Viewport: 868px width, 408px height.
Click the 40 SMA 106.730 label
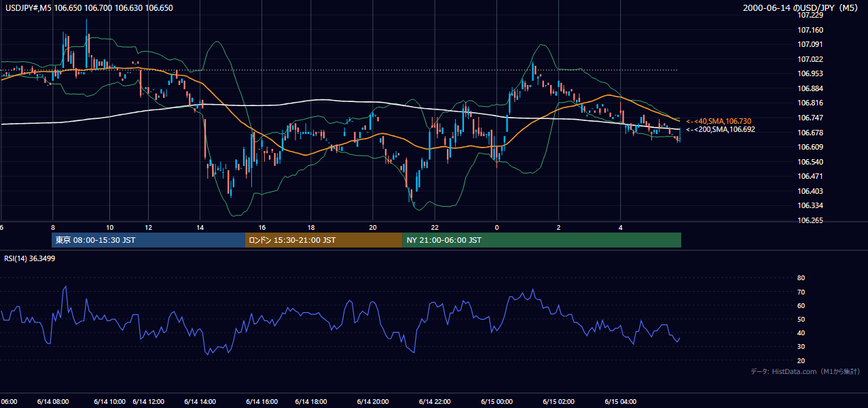tap(719, 121)
